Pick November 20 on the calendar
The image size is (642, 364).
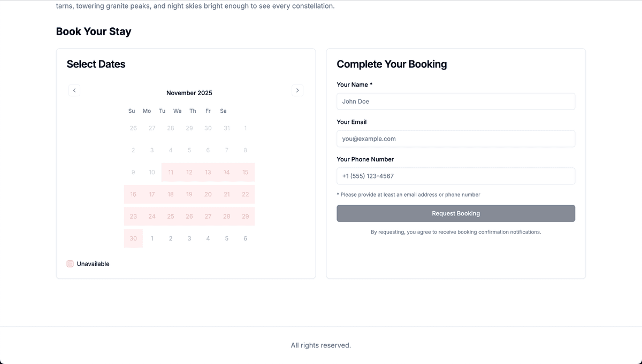click(208, 194)
